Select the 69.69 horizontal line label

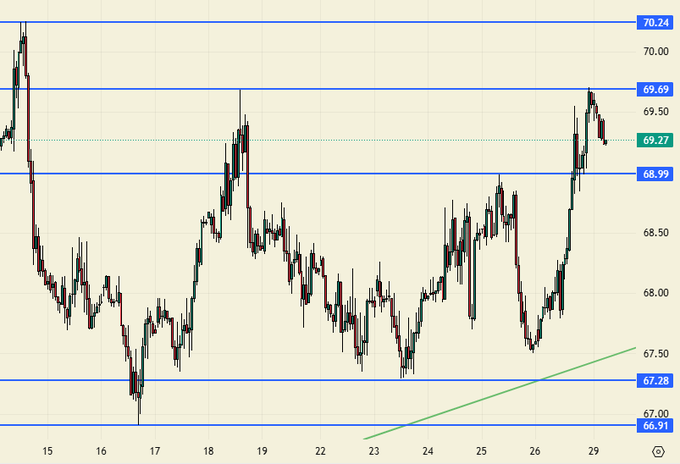click(656, 89)
